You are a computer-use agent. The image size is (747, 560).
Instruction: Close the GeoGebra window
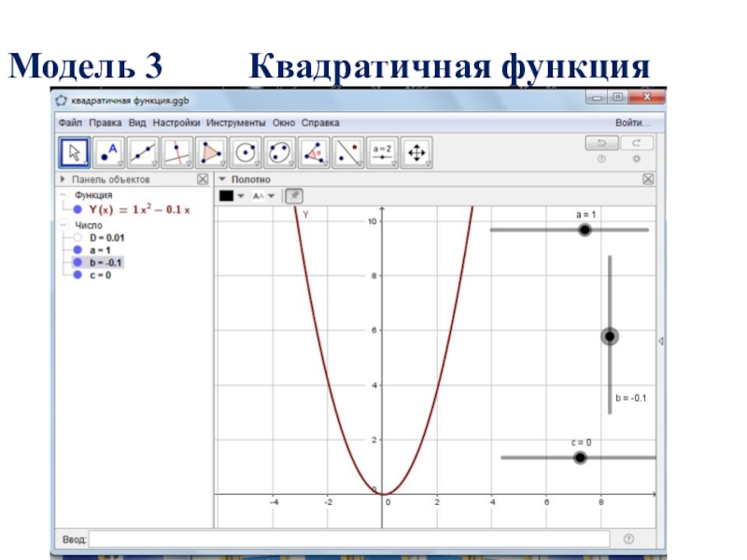pos(646,97)
